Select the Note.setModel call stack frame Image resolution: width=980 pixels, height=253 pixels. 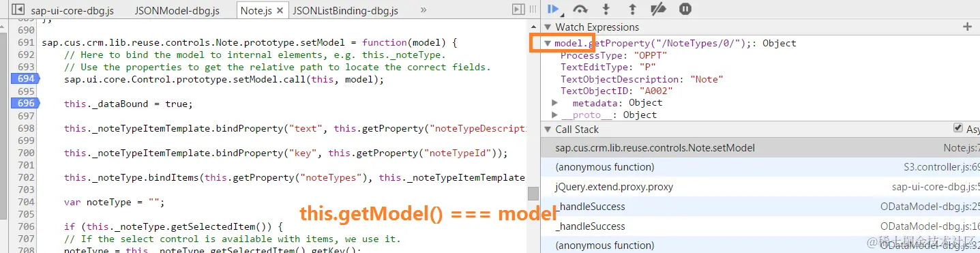tap(760, 147)
